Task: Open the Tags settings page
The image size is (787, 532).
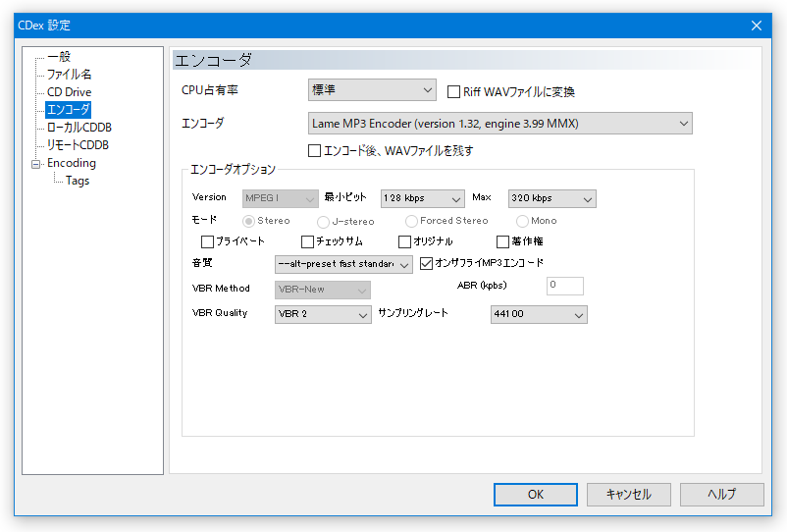Action: click(78, 181)
